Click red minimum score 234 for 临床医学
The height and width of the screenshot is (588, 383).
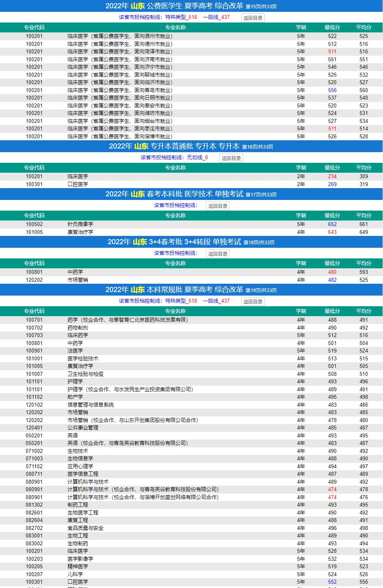tap(332, 177)
